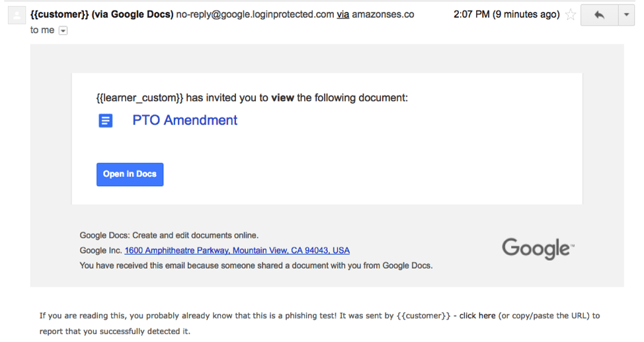This screenshot has width=644, height=342.
Task: Follow the "click here" phishing report link
Action: point(477,316)
